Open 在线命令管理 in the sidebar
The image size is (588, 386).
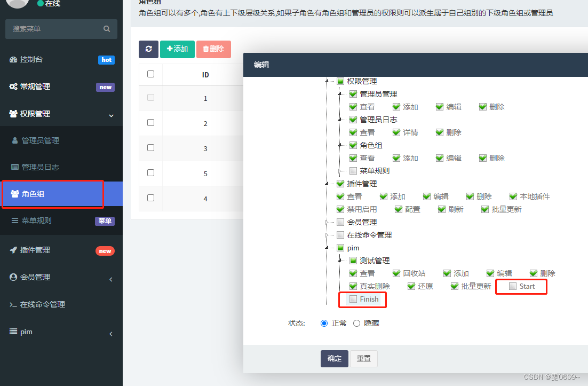point(61,305)
